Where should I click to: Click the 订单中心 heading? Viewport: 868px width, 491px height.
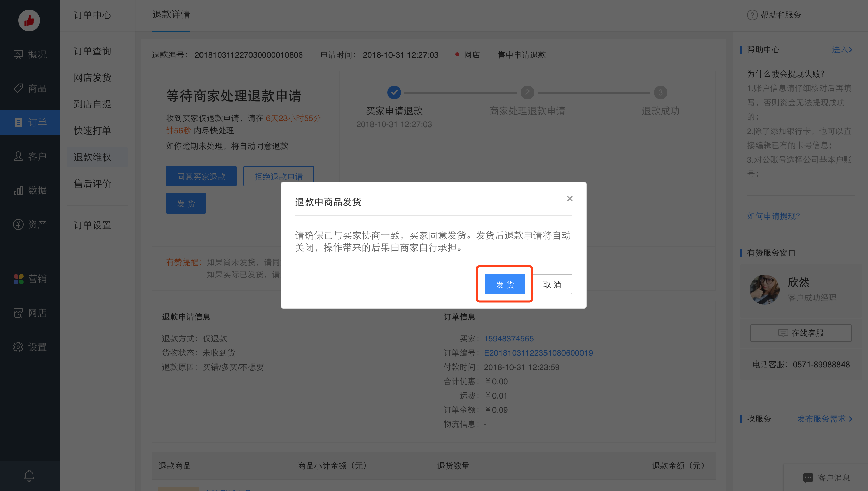point(92,15)
